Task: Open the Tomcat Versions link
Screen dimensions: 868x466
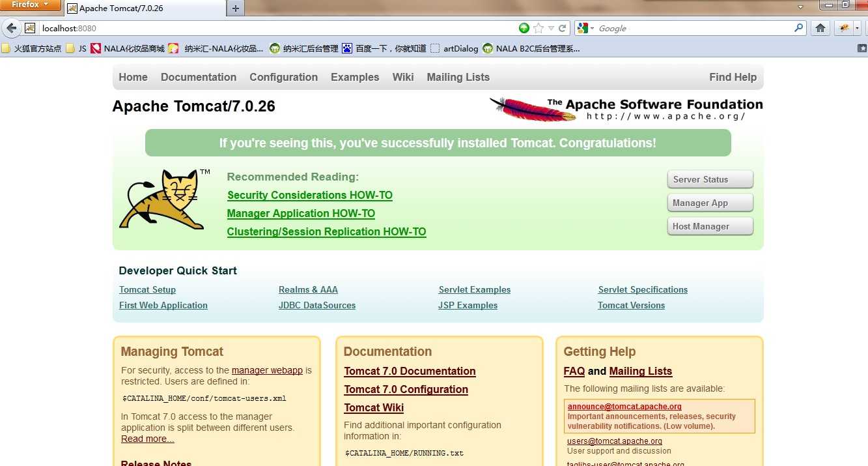Action: pos(632,305)
